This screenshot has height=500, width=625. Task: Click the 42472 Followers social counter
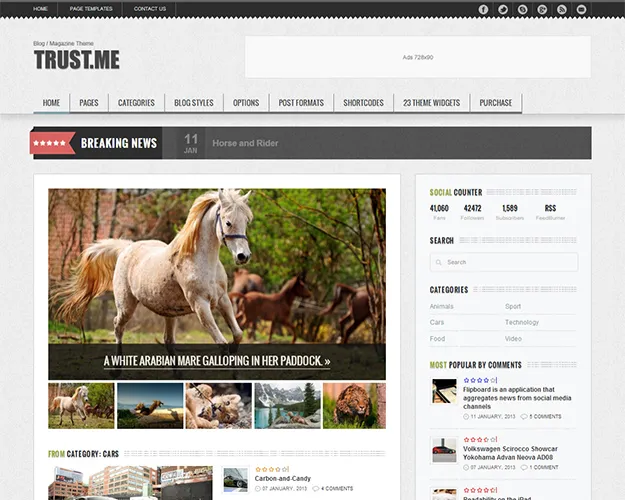tap(472, 212)
